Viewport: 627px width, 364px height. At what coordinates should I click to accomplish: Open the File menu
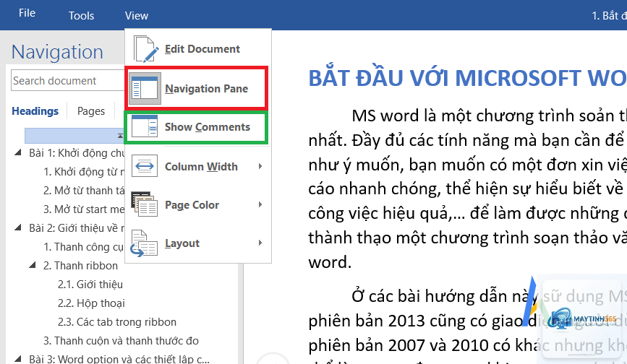tap(27, 13)
